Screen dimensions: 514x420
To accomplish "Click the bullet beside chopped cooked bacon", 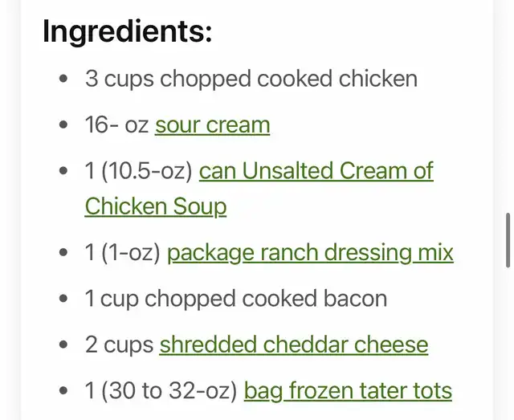I will [x=64, y=300].
